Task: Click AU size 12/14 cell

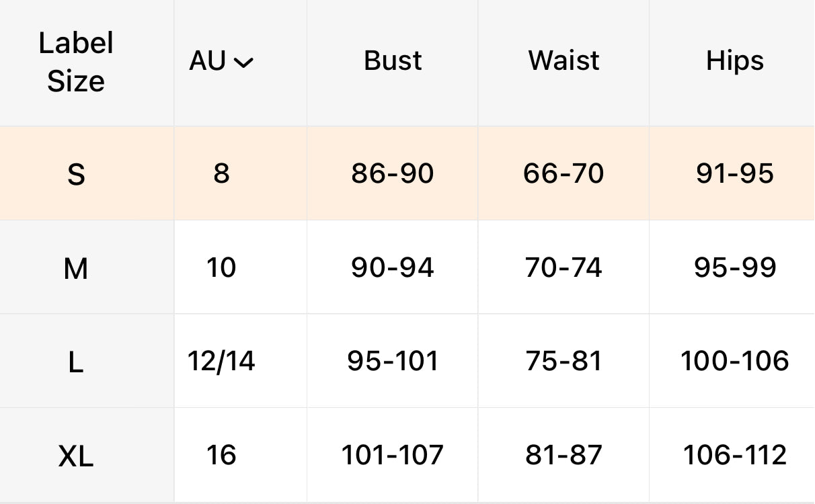Action: 221,362
